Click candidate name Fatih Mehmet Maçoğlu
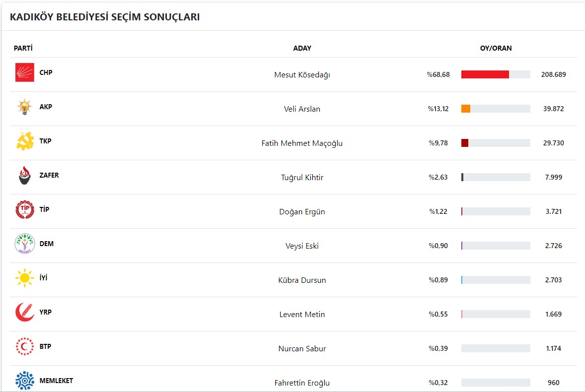This screenshot has width=585, height=392. [x=302, y=143]
